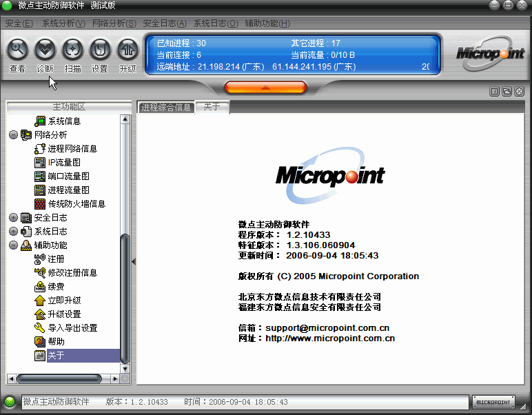Click 61.144.241.195 (广东) address text
Image resolution: width=532 pixels, height=415 pixels.
pyautogui.click(x=314, y=66)
